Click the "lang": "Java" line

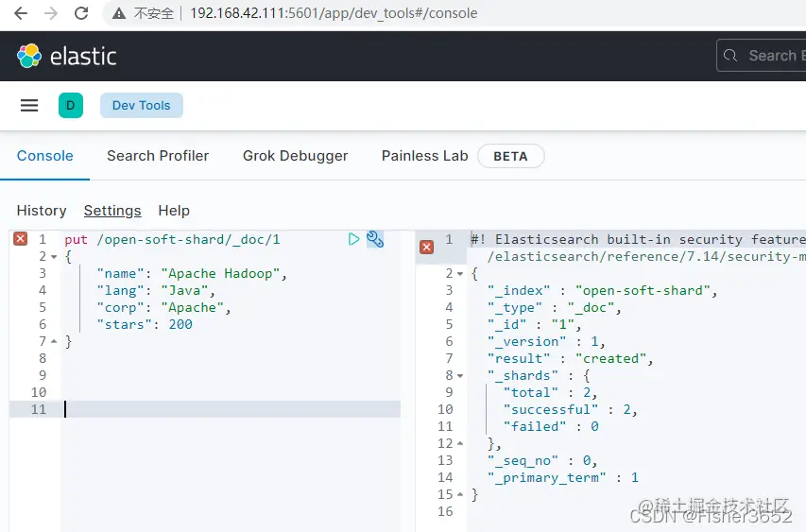[x=156, y=290]
